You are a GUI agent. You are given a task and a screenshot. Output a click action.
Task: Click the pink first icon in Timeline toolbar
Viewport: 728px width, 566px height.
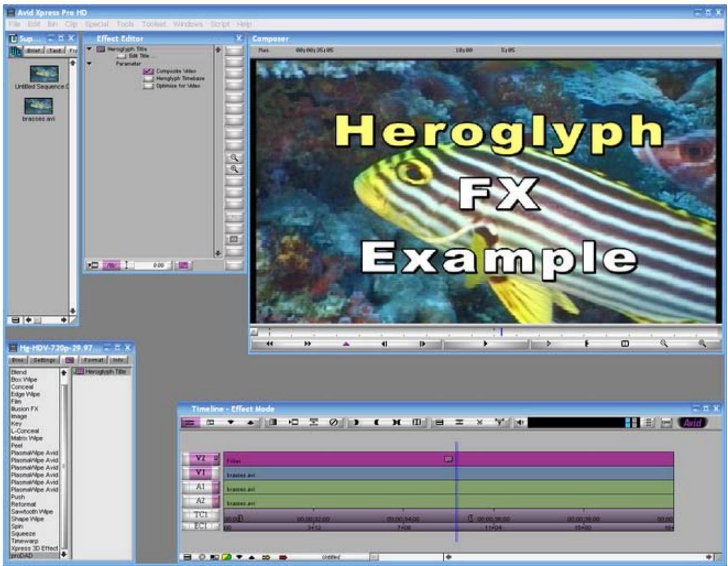click(190, 422)
